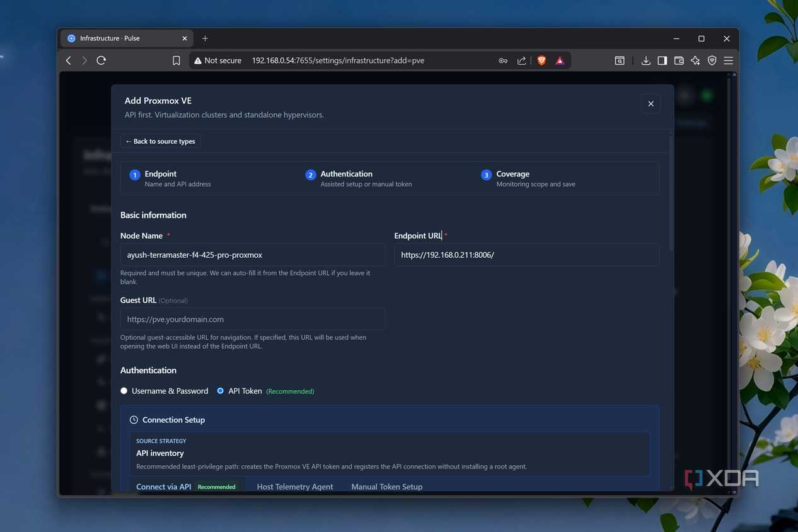This screenshot has width=798, height=532.
Task: Toggle the browser sidebar panel
Action: click(662, 61)
